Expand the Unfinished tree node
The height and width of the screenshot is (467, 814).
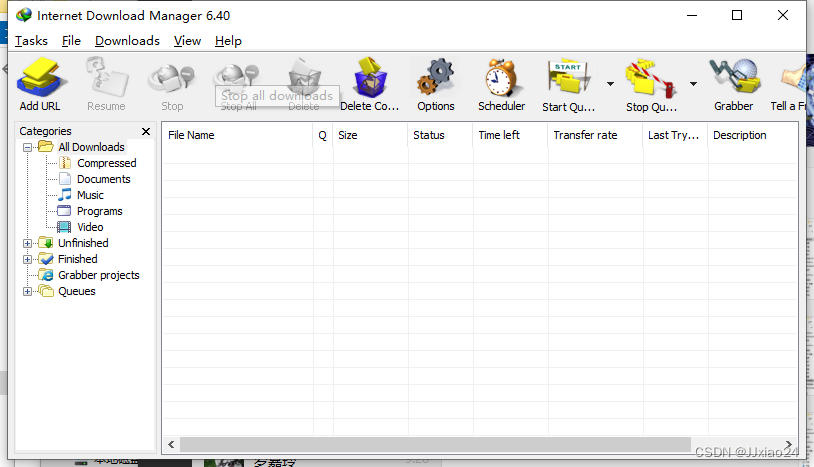[x=28, y=243]
